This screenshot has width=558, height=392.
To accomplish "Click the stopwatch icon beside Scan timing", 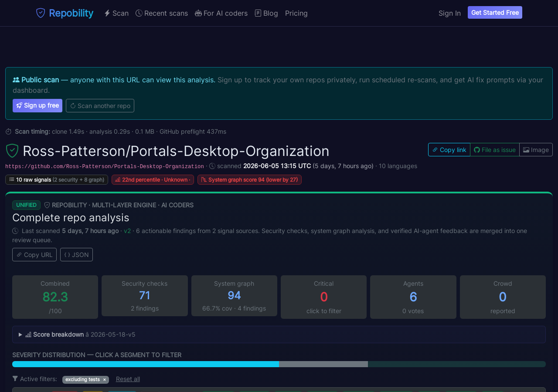I will pos(8,132).
